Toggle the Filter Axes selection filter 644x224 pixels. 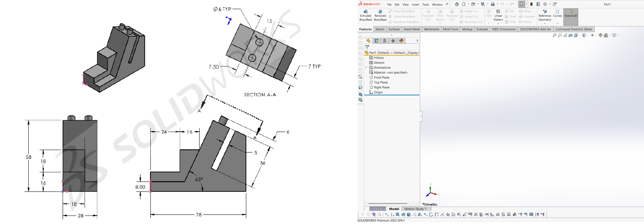pos(414,215)
